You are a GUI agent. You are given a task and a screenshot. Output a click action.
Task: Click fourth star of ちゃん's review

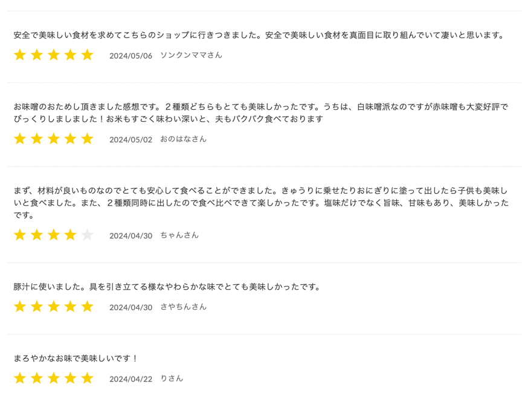(70, 235)
